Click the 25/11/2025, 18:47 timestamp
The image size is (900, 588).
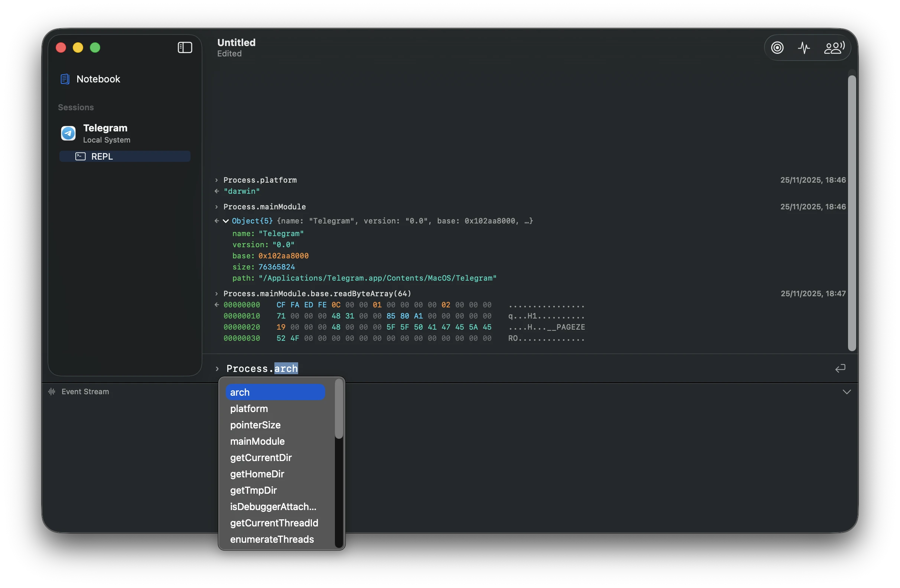tap(813, 294)
